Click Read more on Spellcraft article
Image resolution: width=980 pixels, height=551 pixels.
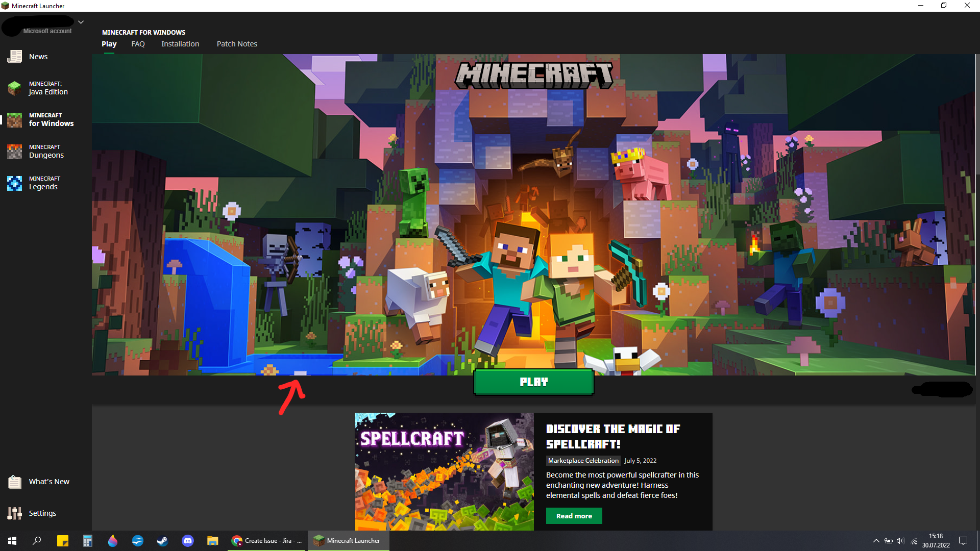(574, 516)
